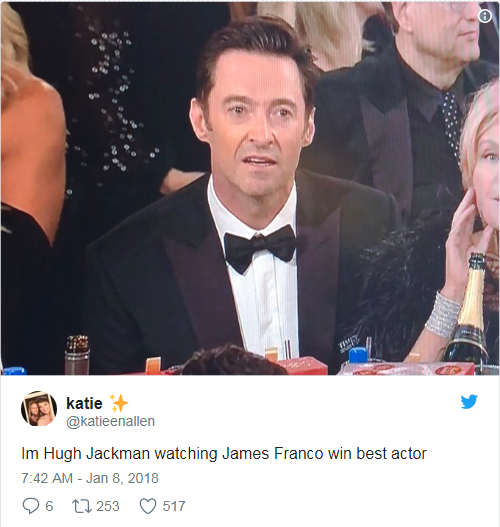This screenshot has width=500, height=527.
Task: Click the sparkle emoji beside katie
Action: 119,403
